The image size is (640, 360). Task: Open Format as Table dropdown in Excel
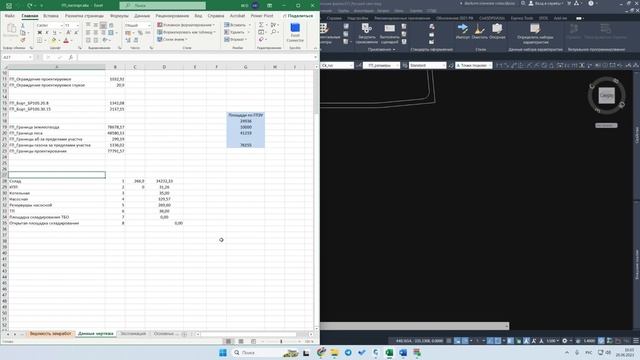pos(187,32)
